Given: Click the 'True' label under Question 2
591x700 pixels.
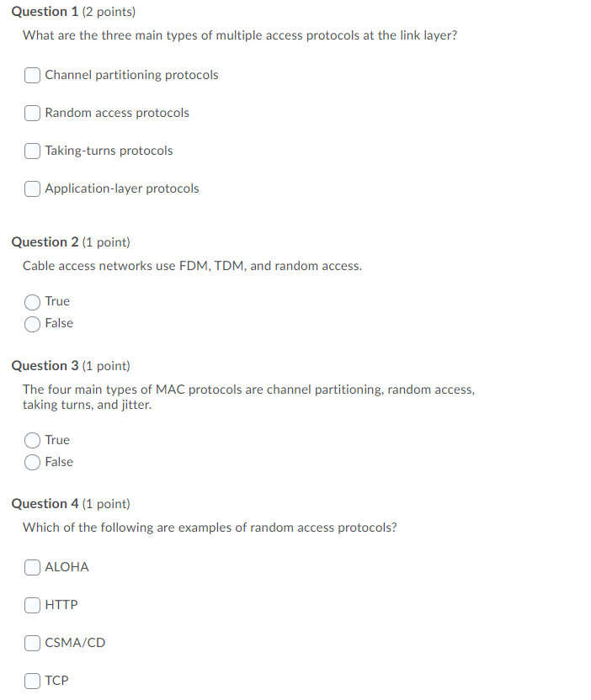Looking at the screenshot, I should [58, 301].
